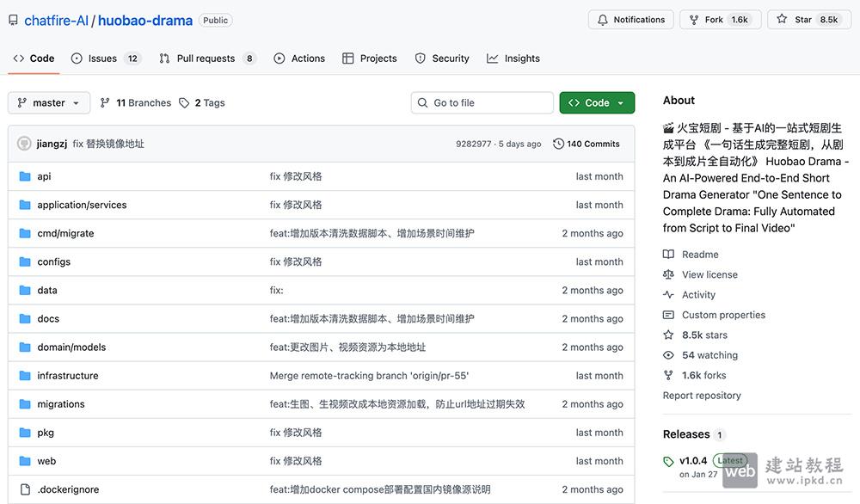Screen dimensions: 860x504
Task: Open the Insights tab
Action: [513, 58]
